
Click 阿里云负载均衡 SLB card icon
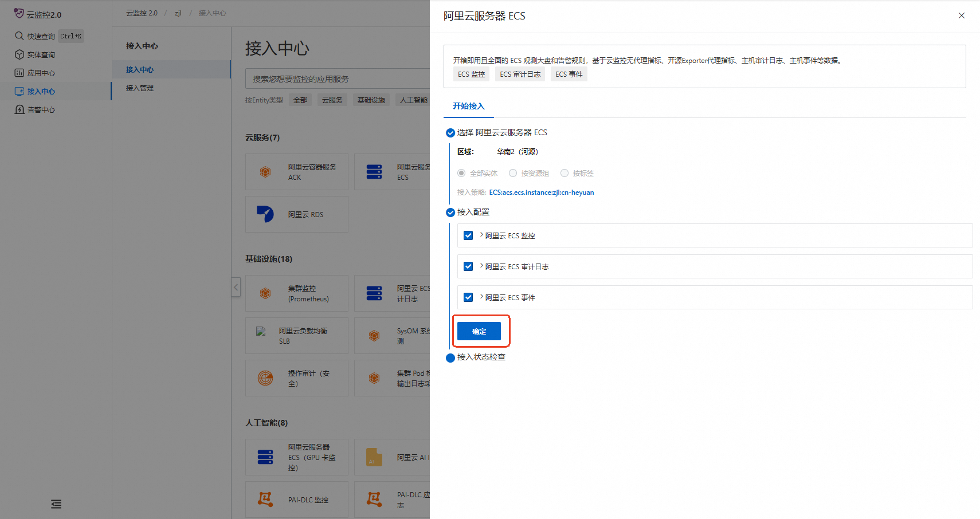coord(261,331)
